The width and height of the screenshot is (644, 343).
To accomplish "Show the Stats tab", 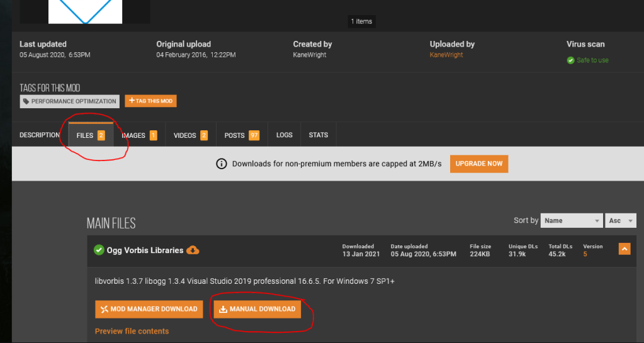I will (x=319, y=135).
